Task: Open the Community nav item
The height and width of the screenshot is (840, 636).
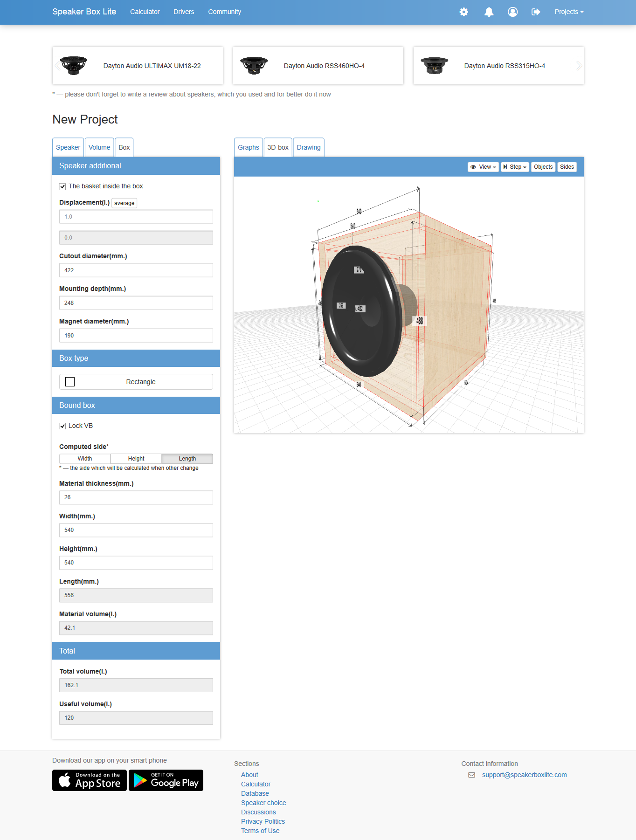Action: point(224,12)
